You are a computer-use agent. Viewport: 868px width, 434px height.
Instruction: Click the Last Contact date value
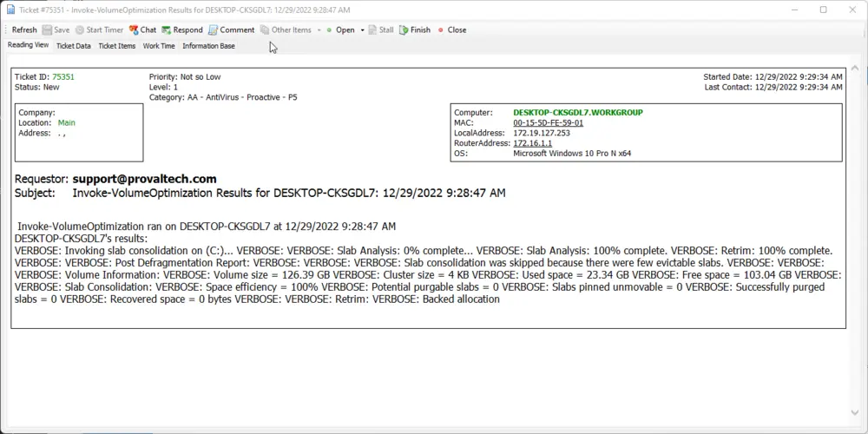click(799, 87)
